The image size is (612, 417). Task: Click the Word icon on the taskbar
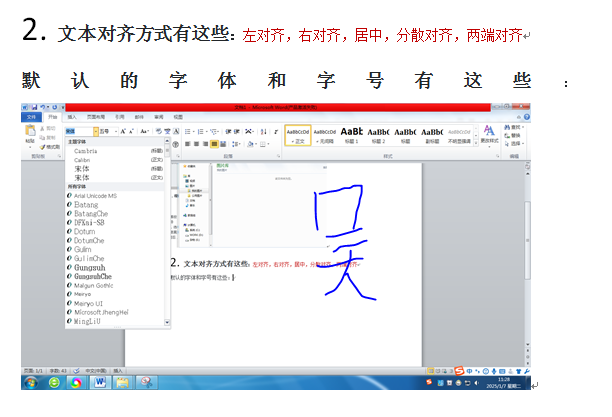100,382
